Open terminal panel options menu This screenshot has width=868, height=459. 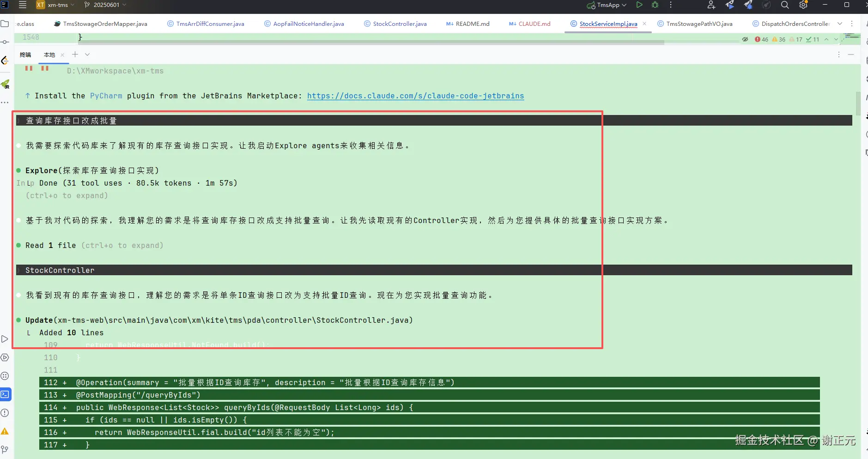tap(839, 54)
